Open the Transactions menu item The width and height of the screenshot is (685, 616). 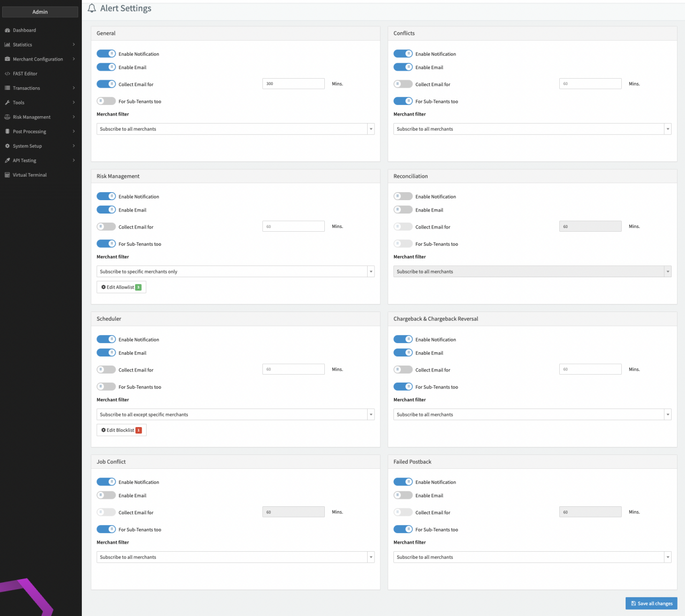coord(27,88)
